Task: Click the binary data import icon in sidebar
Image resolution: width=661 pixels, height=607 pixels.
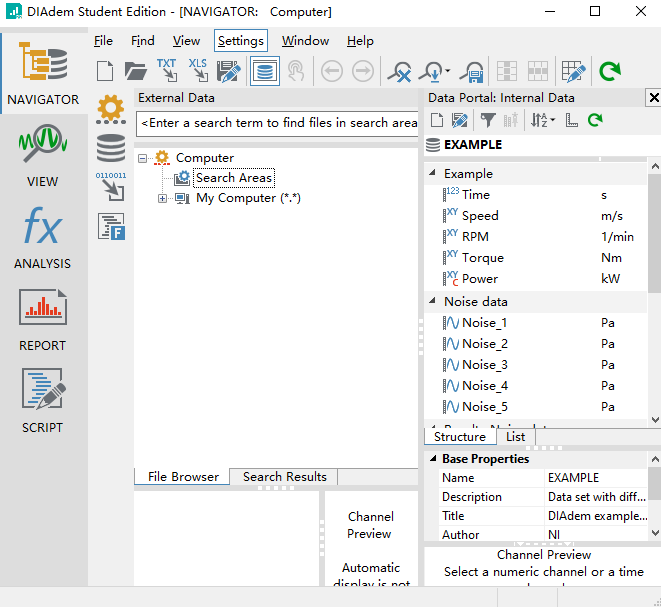Action: [x=111, y=187]
